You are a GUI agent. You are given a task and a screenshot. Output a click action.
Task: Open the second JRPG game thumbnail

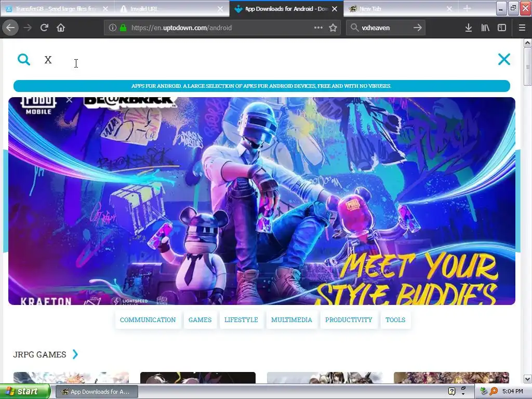[198, 378]
